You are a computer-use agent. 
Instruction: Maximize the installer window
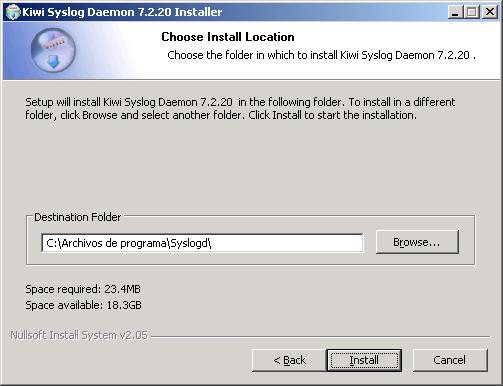[472, 13]
